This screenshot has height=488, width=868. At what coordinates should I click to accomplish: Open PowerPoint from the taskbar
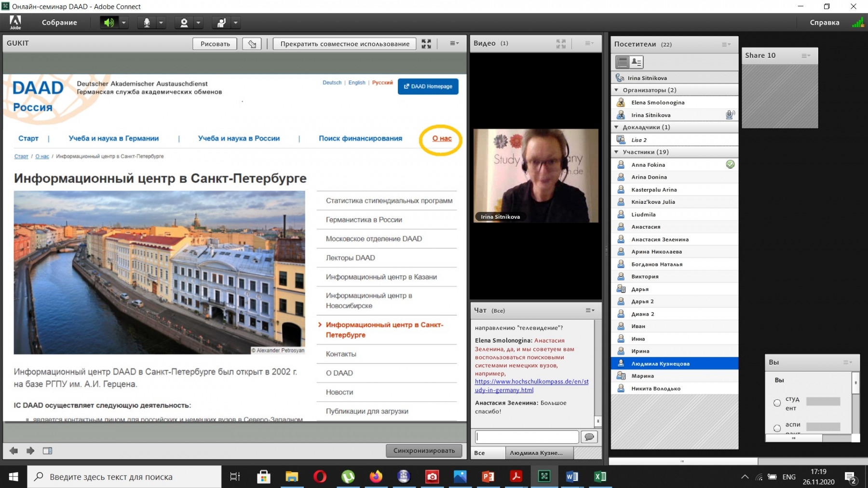pyautogui.click(x=488, y=476)
